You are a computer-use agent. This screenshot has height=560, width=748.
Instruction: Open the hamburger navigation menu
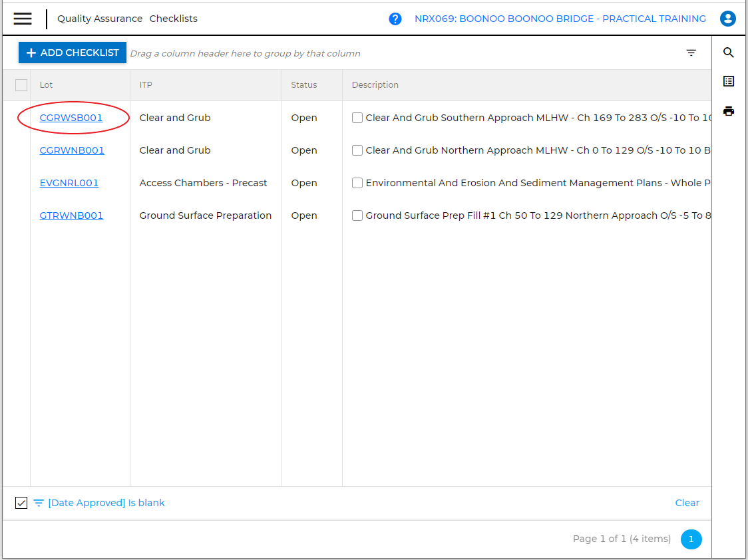(23, 19)
